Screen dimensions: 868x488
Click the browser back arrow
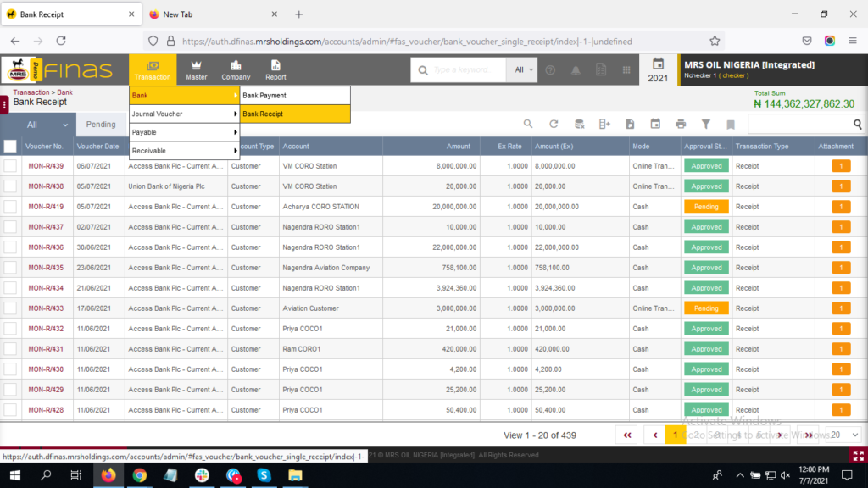[15, 41]
